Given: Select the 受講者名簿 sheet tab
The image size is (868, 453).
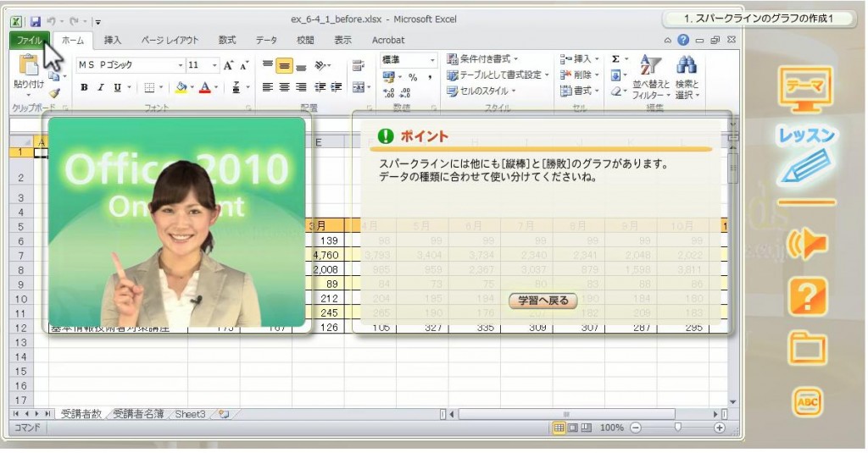Looking at the screenshot, I should 138,414.
